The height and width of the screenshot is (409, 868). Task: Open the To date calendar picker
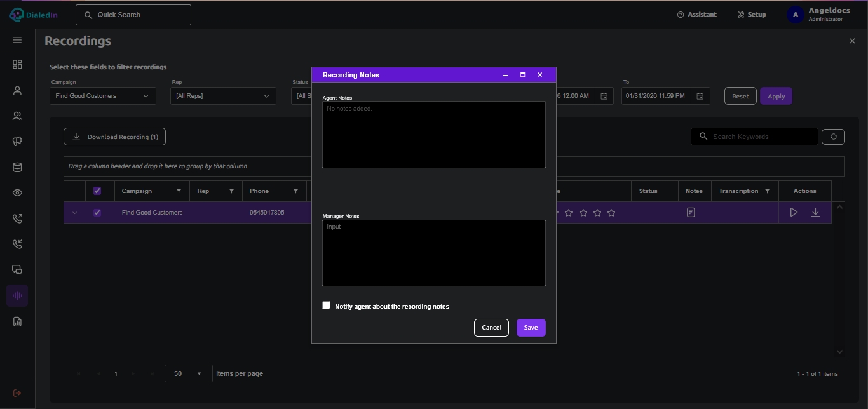coord(700,96)
